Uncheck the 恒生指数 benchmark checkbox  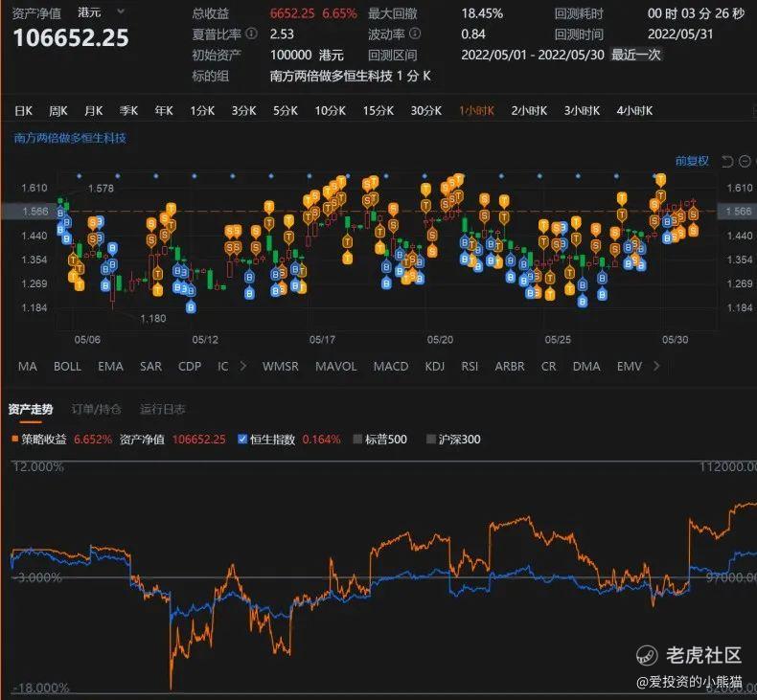point(242,439)
